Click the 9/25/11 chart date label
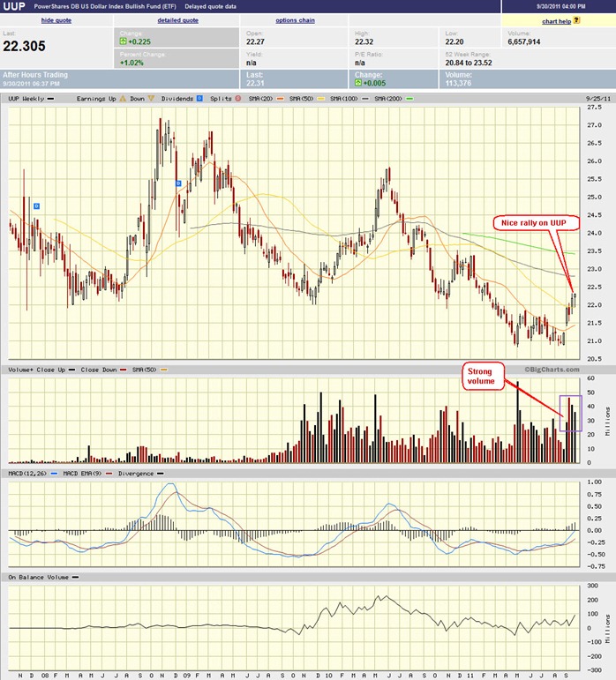The image size is (616, 680). 598,99
